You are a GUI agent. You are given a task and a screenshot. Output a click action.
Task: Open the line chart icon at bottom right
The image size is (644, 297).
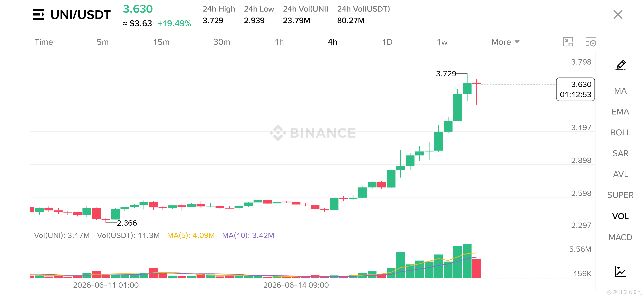click(620, 271)
